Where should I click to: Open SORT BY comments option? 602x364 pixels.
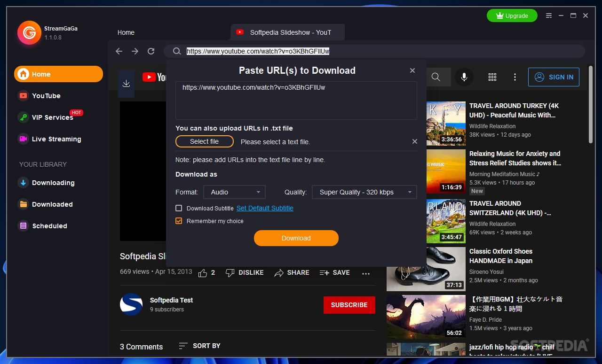(x=199, y=346)
